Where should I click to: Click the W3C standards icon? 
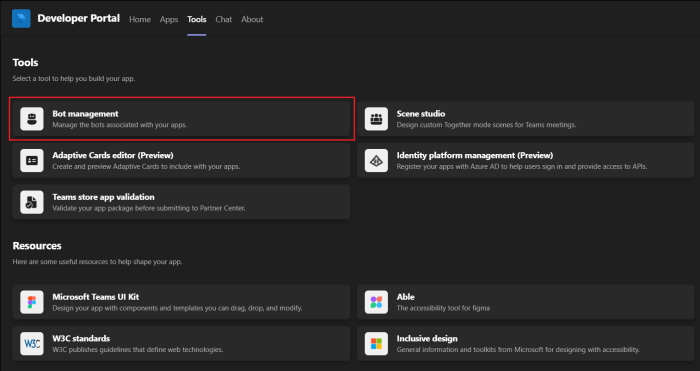coord(32,343)
